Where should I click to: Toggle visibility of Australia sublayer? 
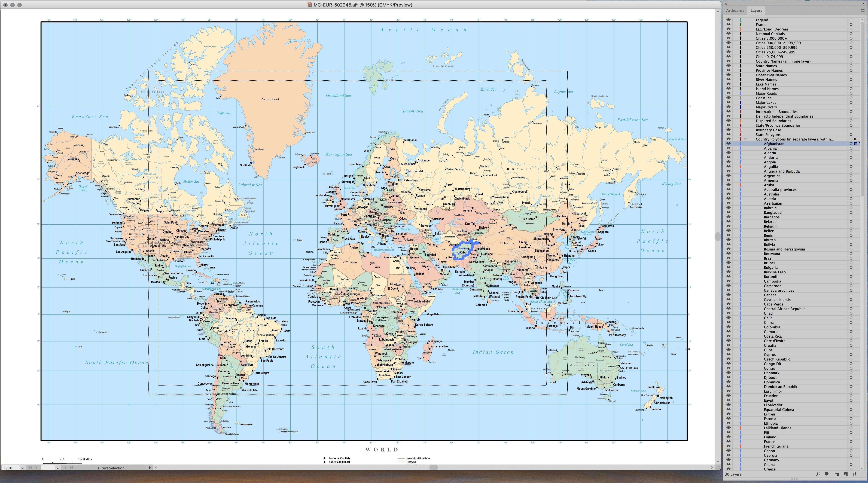[x=729, y=194]
